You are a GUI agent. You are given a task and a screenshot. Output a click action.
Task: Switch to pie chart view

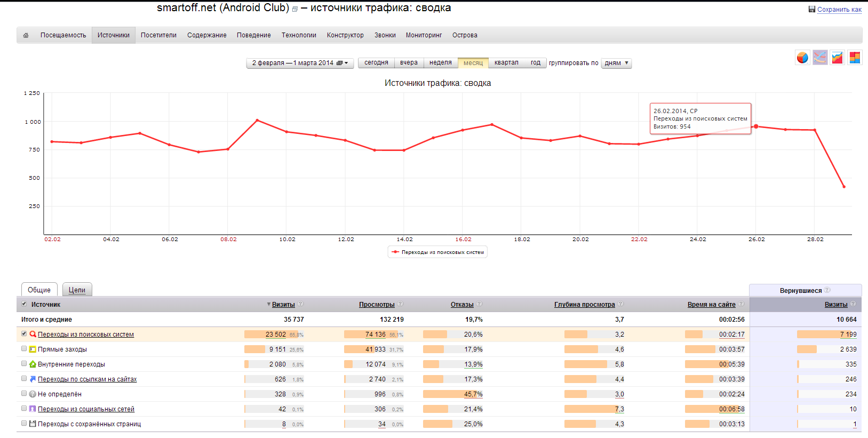tap(802, 58)
